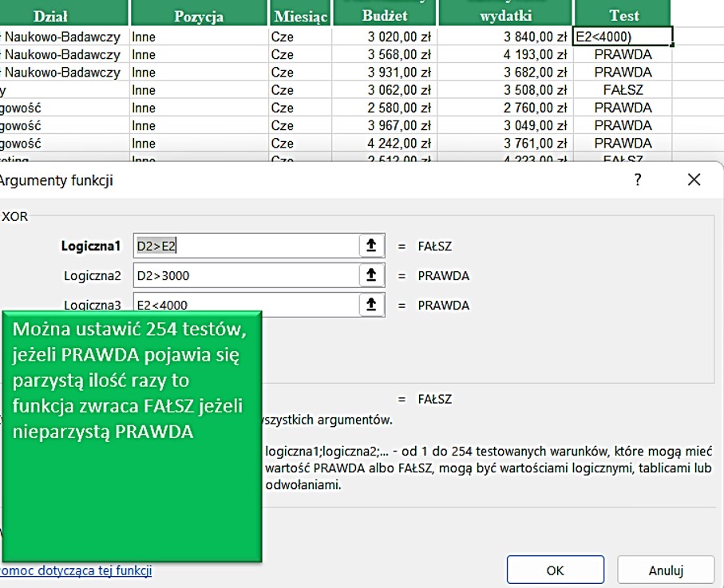Select the expenses cell 4 193,00 zł
The height and width of the screenshot is (588, 724).
coord(504,54)
